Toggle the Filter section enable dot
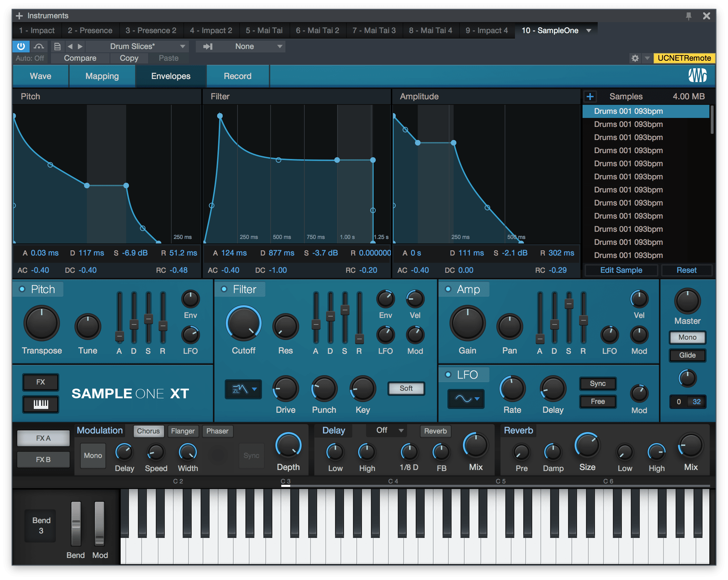 tap(224, 289)
